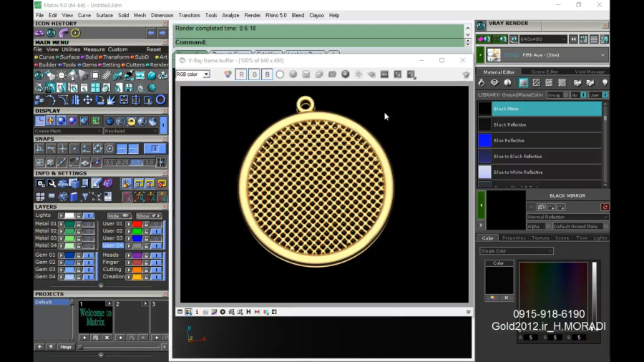Click the white circle mono icon in frame buffer

pos(280,74)
